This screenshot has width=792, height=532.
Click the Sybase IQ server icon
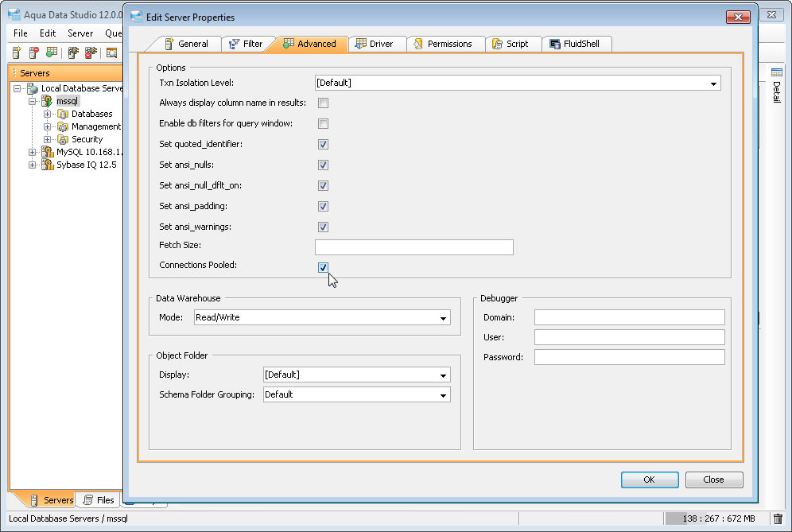48,165
